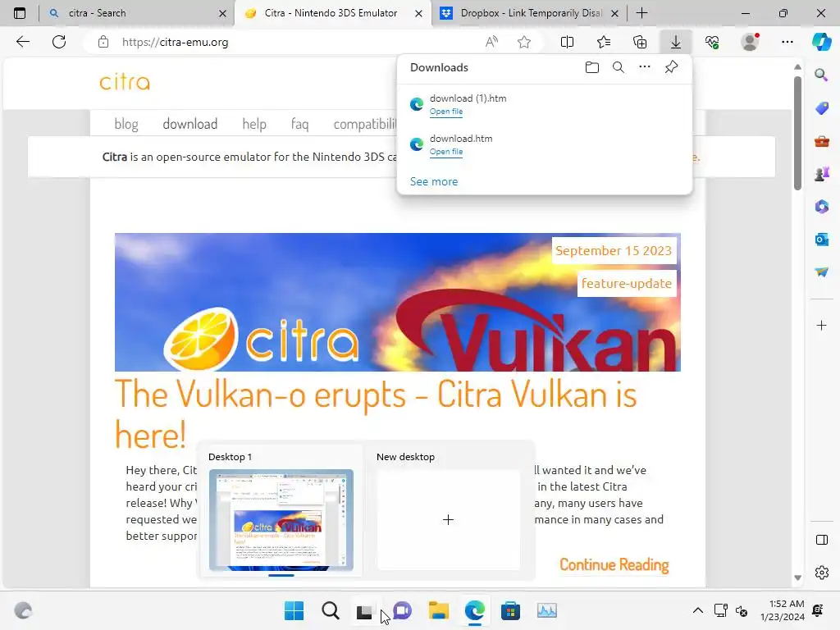Image resolution: width=840 pixels, height=630 pixels.
Task: Open file for download (1).htm
Action: pyautogui.click(x=445, y=112)
